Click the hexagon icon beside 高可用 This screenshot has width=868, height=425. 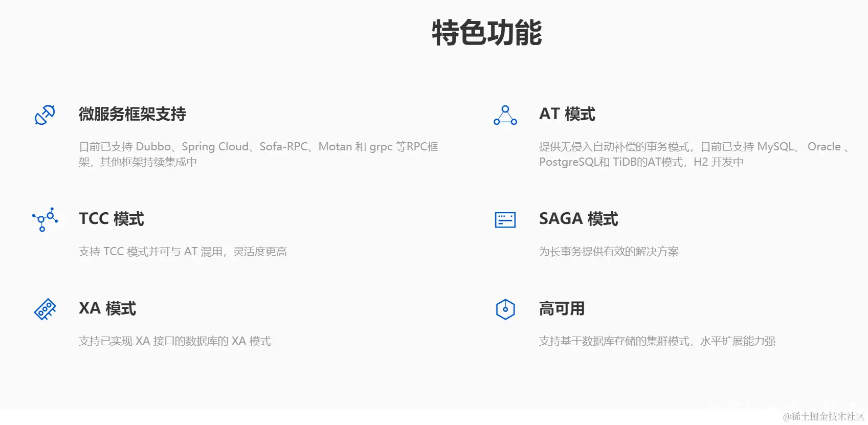[x=505, y=309]
